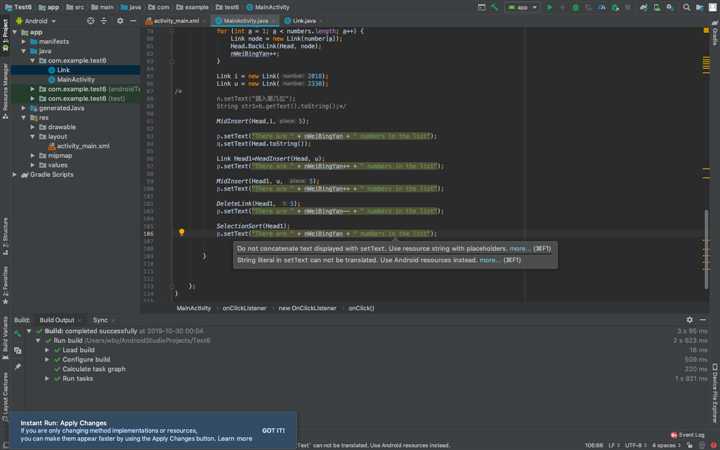This screenshot has height=450, width=720.
Task: Click new OnClickListener in editor breadcrumb
Action: (x=307, y=308)
